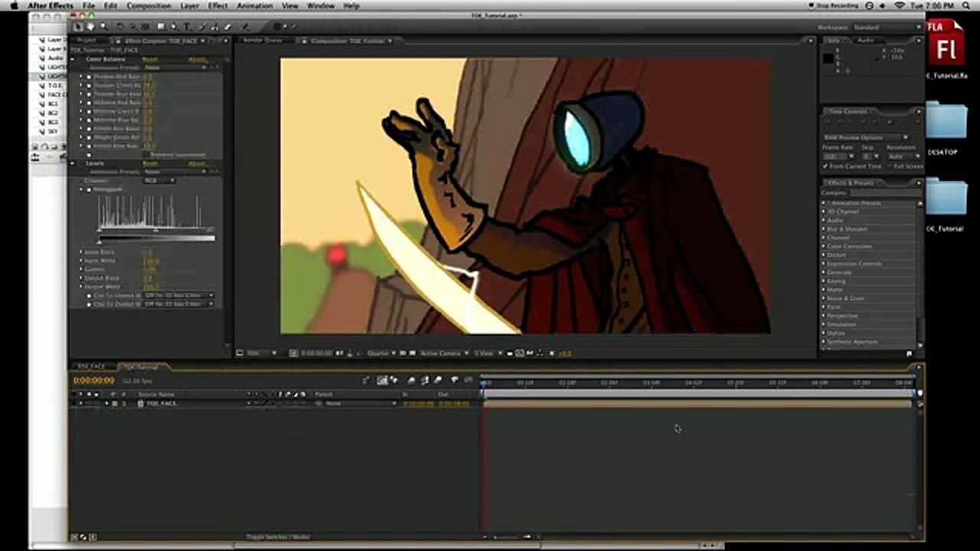Image resolution: width=980 pixels, height=551 pixels.
Task: Toggle Preserve Luminosity checkbox
Action: (145, 155)
